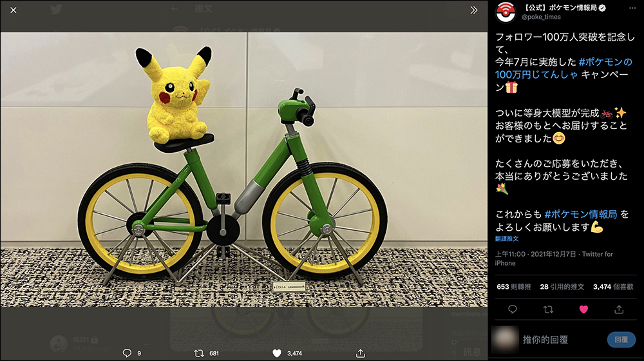Click the @poke_times handle
The width and height of the screenshot is (644, 361).
tap(541, 17)
